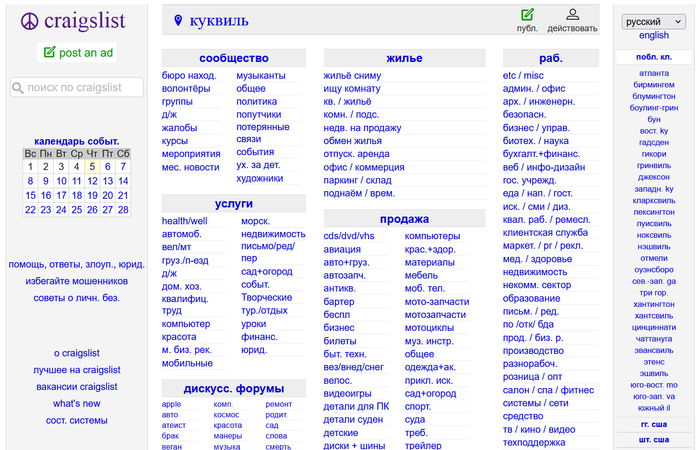Open the мес. новости link

[x=191, y=167]
